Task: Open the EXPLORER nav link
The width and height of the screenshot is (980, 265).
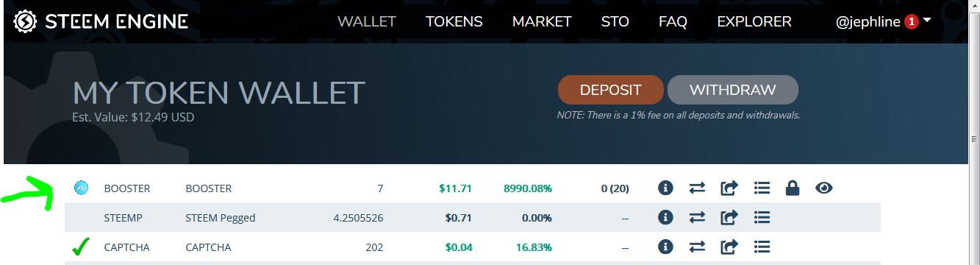Action: (754, 21)
